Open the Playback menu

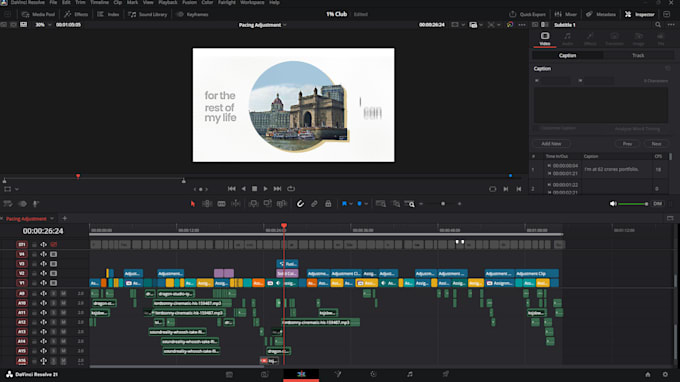[168, 3]
